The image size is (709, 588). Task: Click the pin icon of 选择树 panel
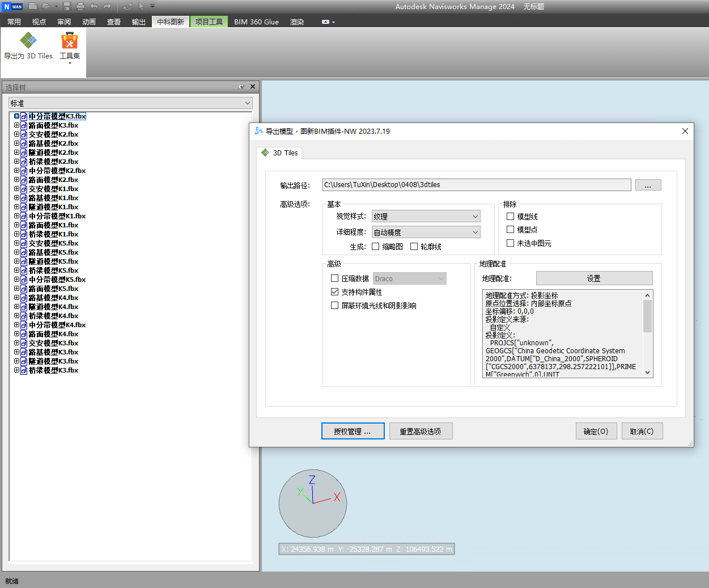[242, 87]
